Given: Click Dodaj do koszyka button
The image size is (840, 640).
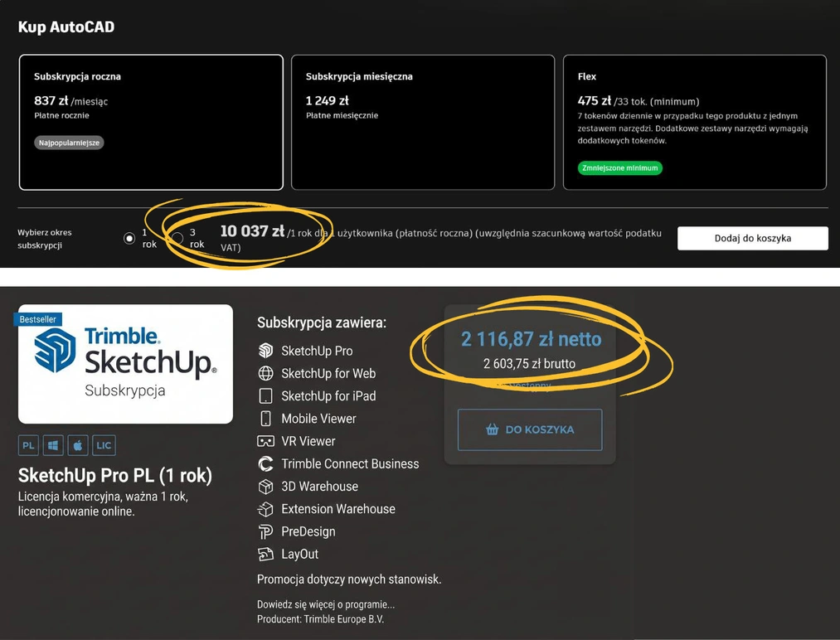Looking at the screenshot, I should [753, 238].
